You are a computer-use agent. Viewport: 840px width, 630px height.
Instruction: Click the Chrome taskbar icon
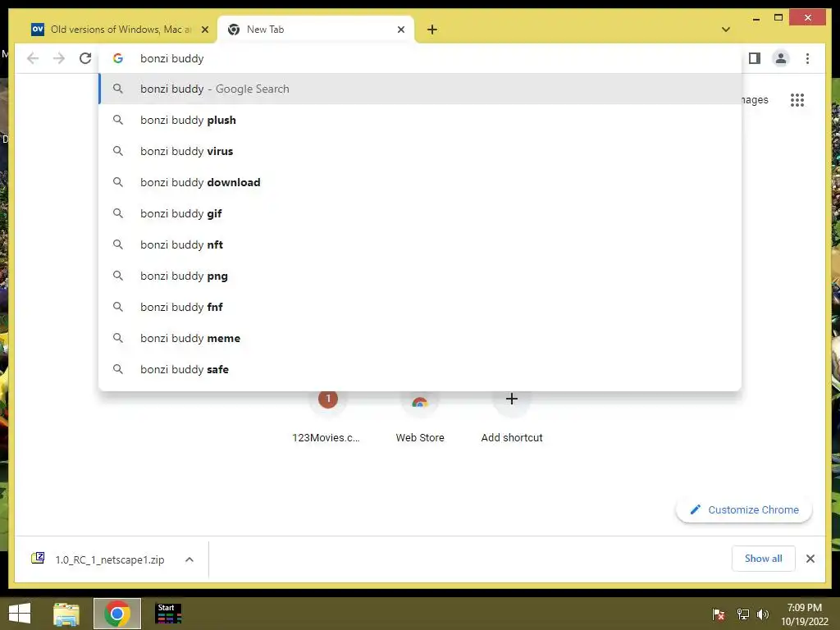[x=117, y=614]
